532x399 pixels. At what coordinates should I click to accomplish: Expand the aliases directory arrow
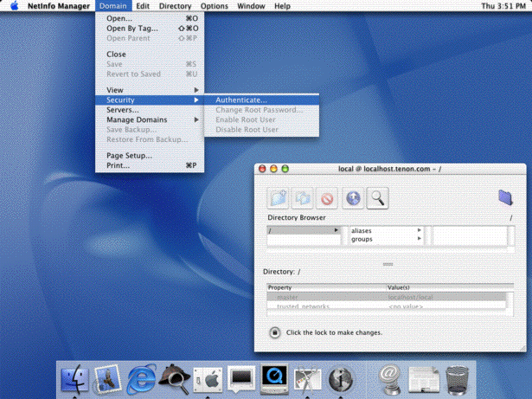420,230
